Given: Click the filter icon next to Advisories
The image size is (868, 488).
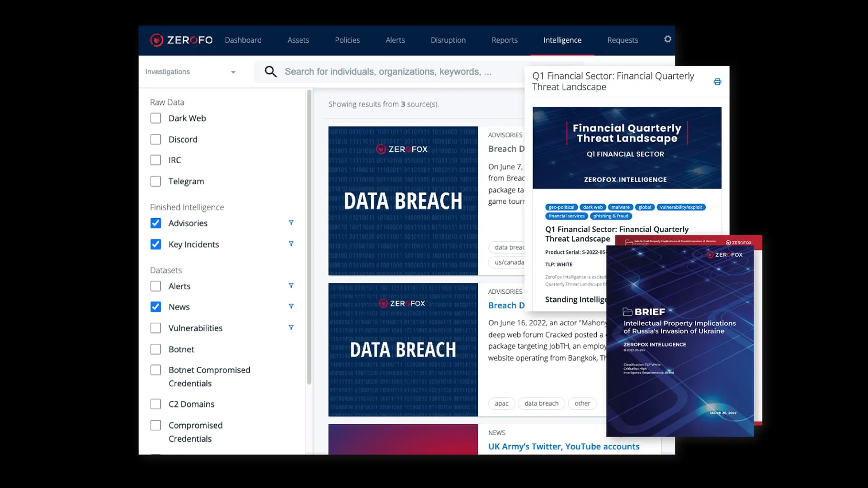Looking at the screenshot, I should pos(291,223).
